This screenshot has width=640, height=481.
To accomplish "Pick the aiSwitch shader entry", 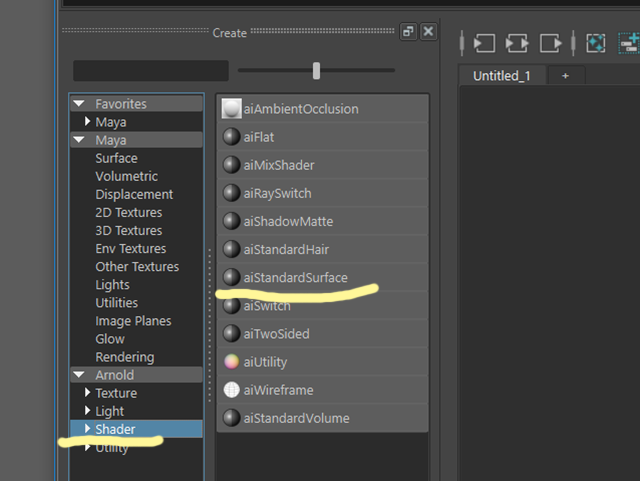I will 322,305.
